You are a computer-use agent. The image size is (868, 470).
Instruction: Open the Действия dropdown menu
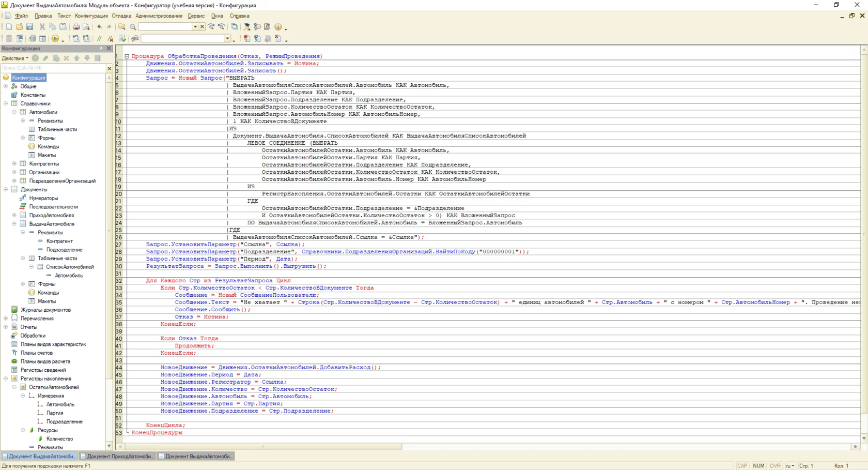pos(14,58)
